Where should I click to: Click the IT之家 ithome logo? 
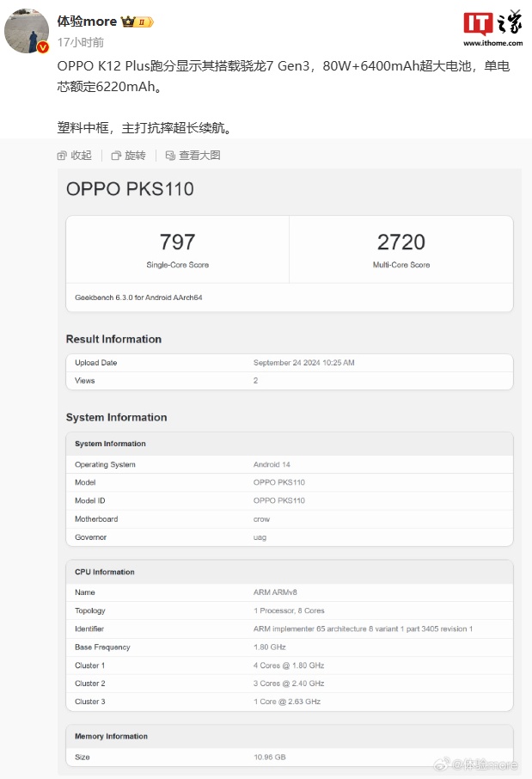492,28
